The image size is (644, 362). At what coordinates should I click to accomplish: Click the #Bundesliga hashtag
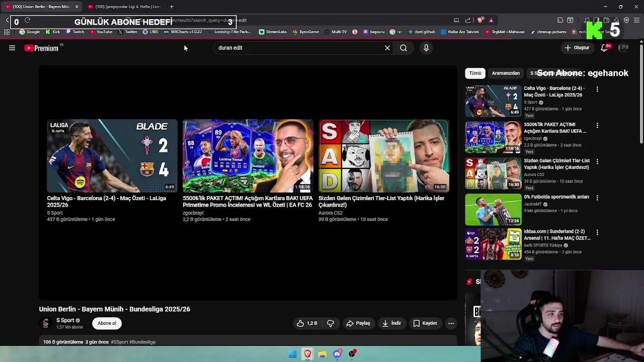click(x=142, y=342)
